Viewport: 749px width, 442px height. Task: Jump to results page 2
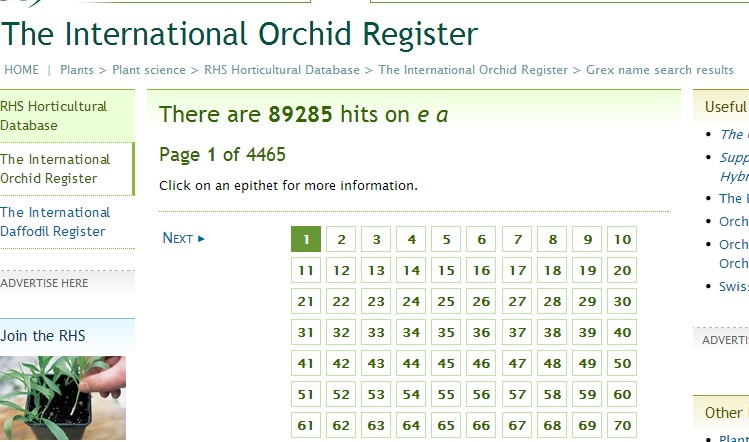point(341,239)
